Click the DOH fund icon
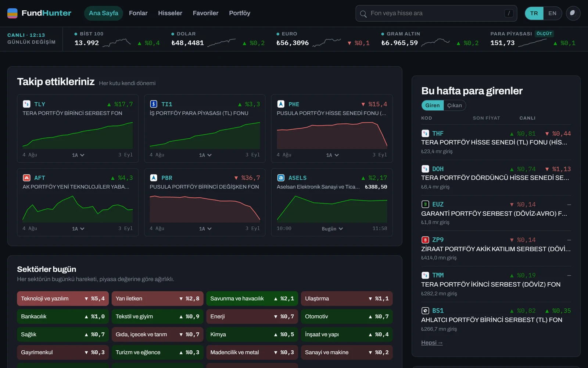The height and width of the screenshot is (368, 588). (x=425, y=169)
